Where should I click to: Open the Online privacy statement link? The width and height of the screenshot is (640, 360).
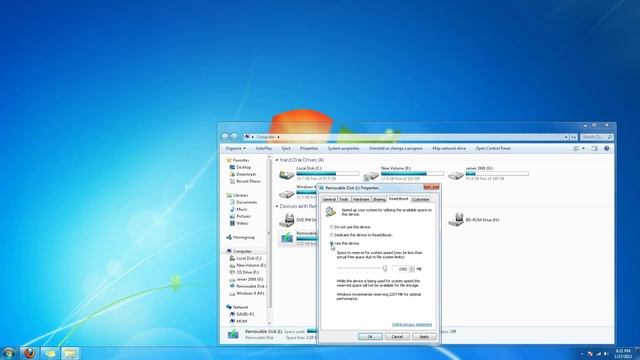coord(412,324)
